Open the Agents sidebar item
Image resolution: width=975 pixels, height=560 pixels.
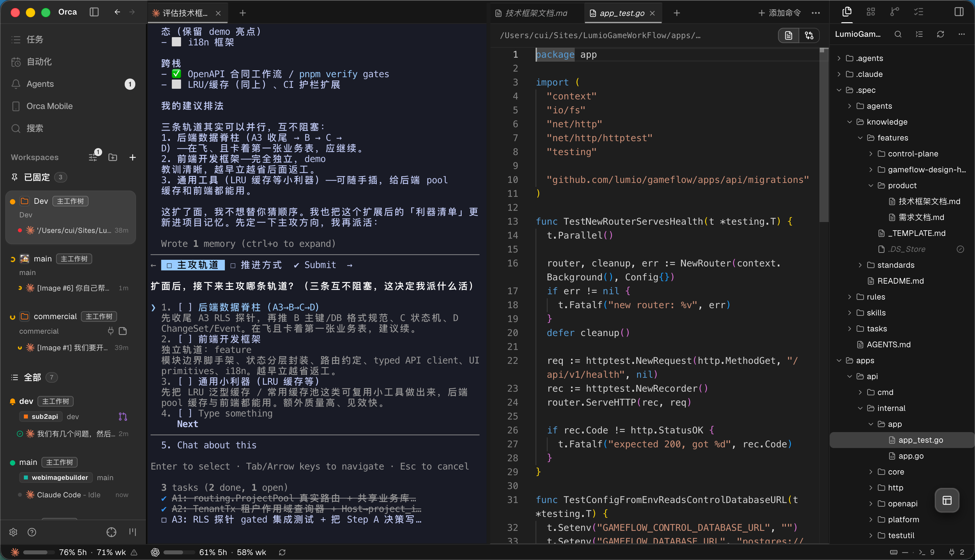pos(73,84)
